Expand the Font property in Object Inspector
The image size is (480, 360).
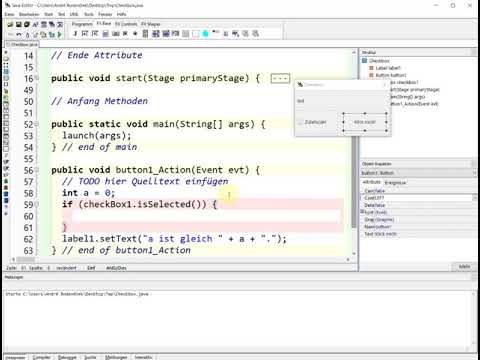tap(362, 212)
